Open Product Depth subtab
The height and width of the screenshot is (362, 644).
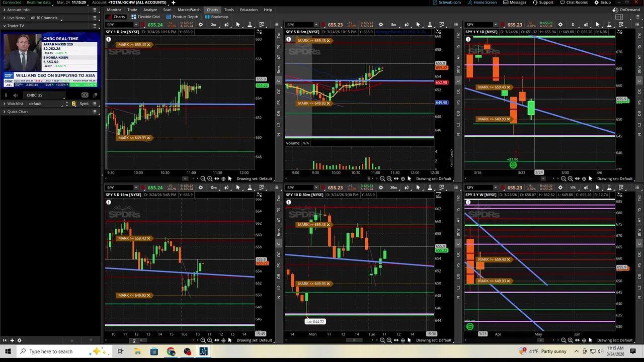(x=182, y=17)
